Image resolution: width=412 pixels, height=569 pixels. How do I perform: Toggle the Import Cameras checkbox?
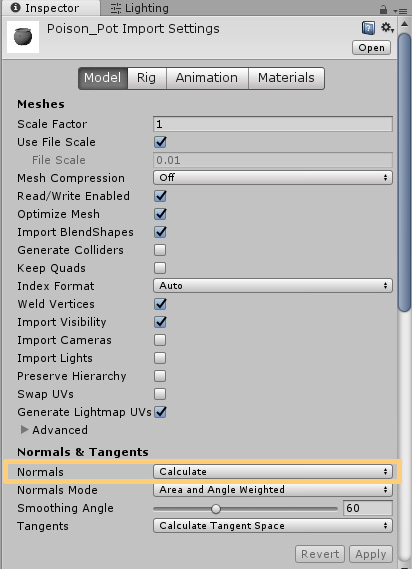pos(160,340)
